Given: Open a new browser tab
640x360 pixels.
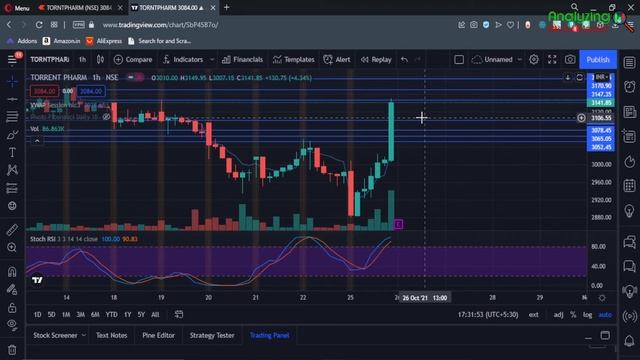Looking at the screenshot, I should tap(227, 7).
